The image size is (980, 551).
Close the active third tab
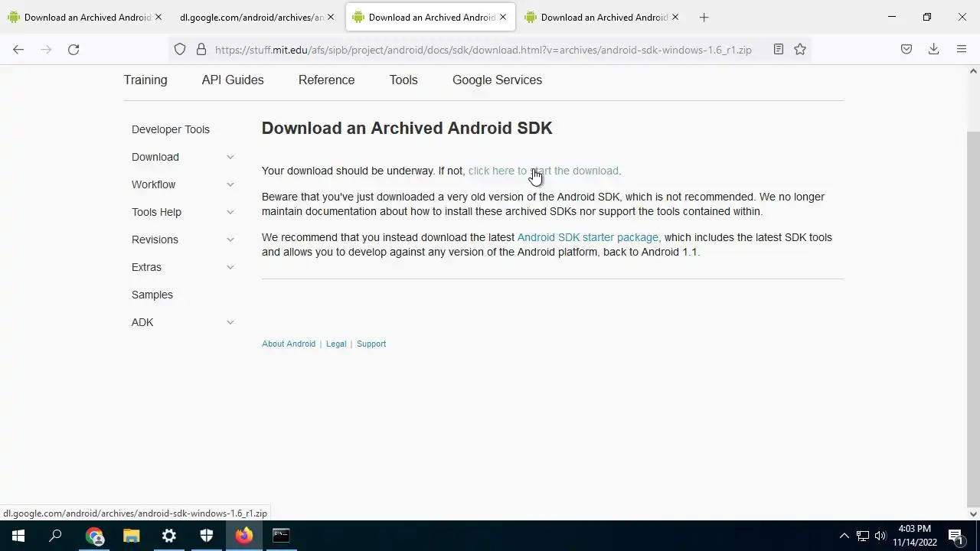click(x=503, y=17)
